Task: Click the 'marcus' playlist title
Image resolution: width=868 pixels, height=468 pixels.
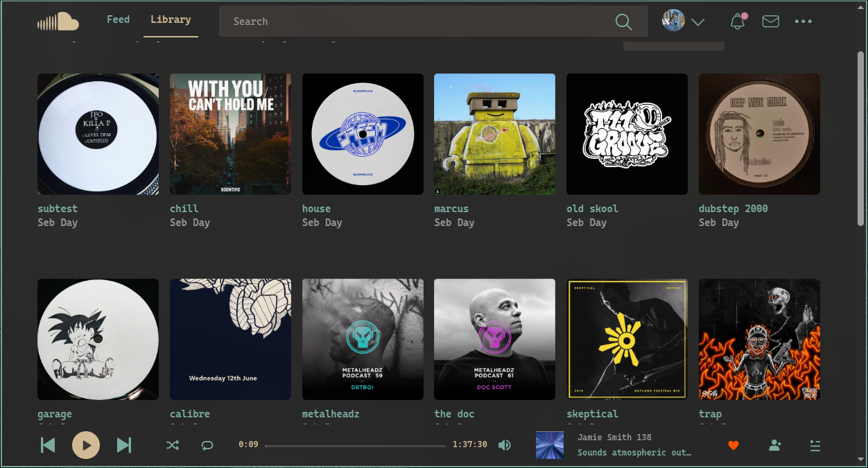Action: tap(451, 209)
